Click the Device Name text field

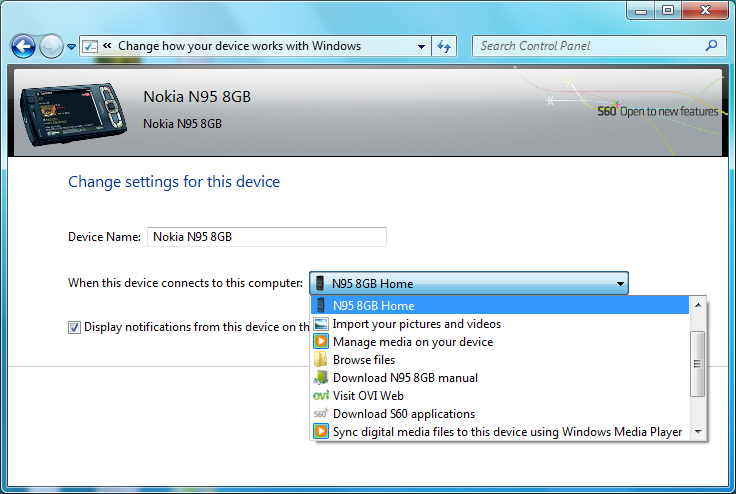267,237
